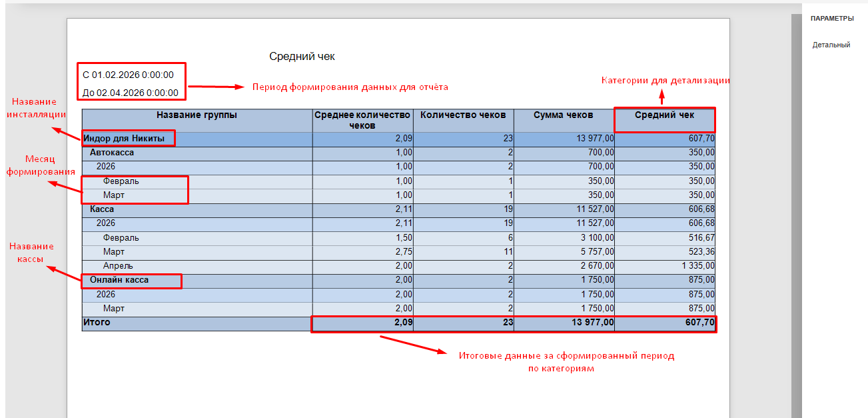Screen dimensions: 868x418
Task: Click the 2026 row under Онлайн касса
Action: click(x=106, y=294)
